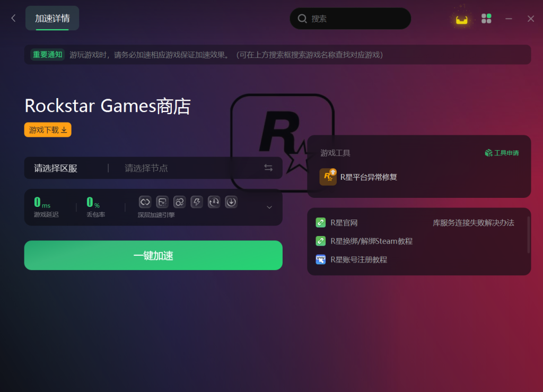Viewport: 543px width, 392px height.
Task: Start acceleration with 一键加速
Action: 153,255
